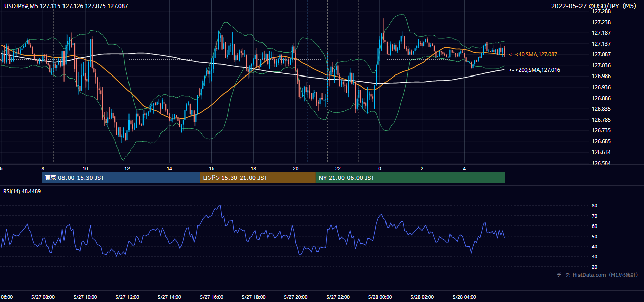
Task: Click the RSI(14) 48.4489 indicator label
Action: point(22,191)
